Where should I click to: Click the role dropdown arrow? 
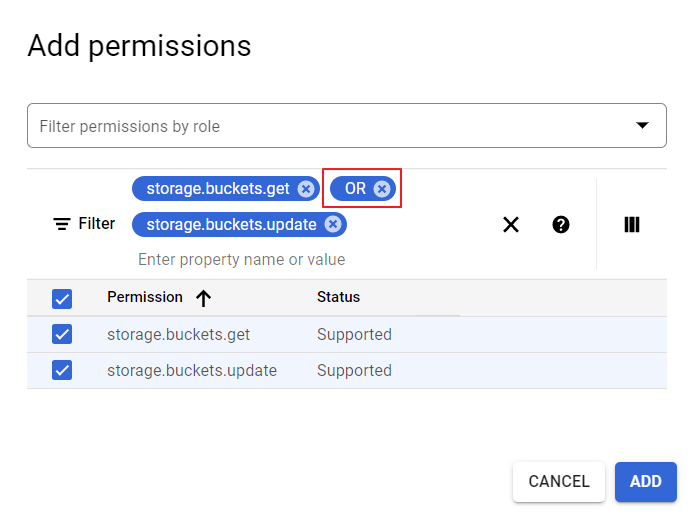(x=642, y=126)
